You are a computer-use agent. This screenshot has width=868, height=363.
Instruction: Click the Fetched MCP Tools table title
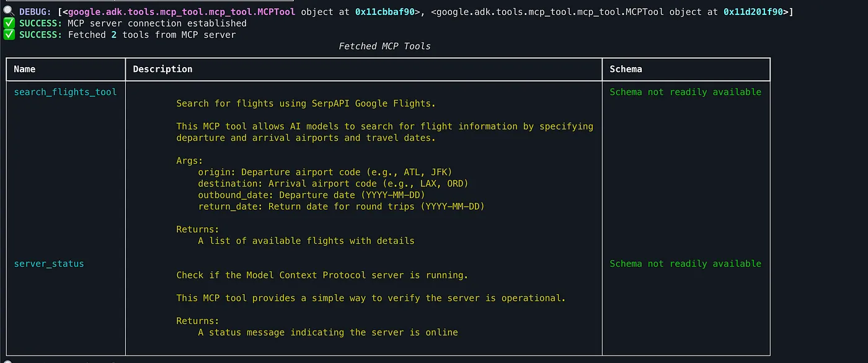(x=384, y=46)
